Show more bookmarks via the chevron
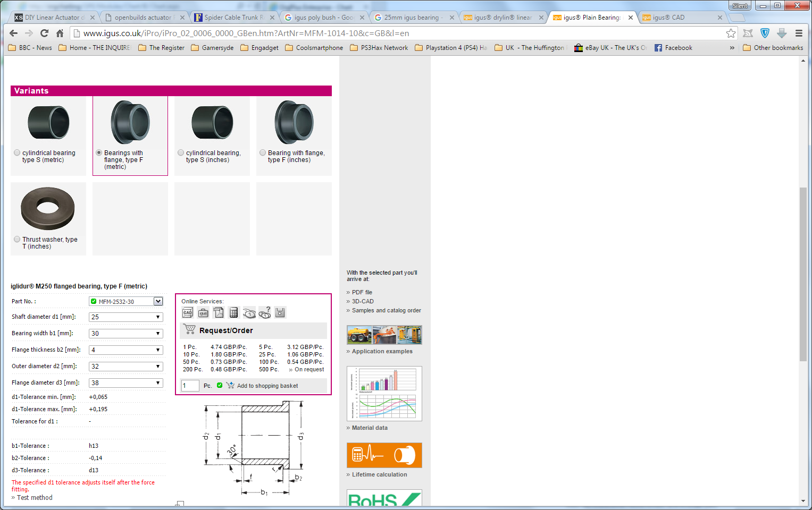Image resolution: width=812 pixels, height=510 pixels. pyautogui.click(x=732, y=48)
